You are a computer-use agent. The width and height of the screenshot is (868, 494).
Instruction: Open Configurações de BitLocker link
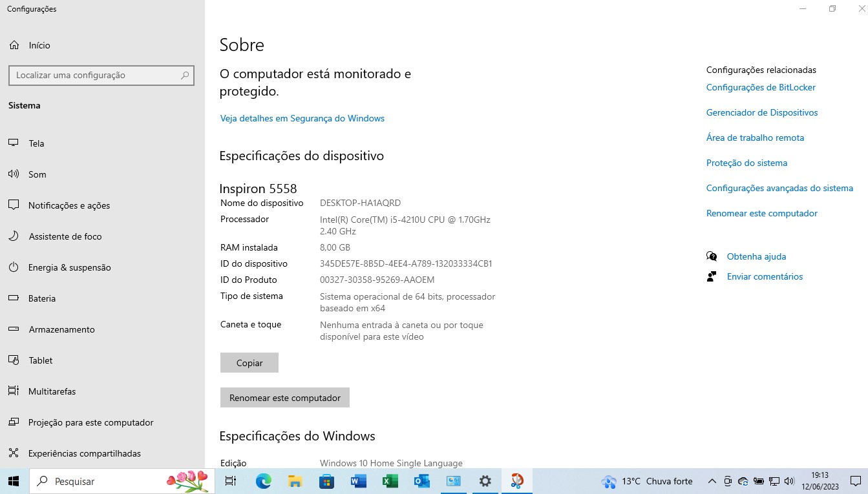[761, 87]
